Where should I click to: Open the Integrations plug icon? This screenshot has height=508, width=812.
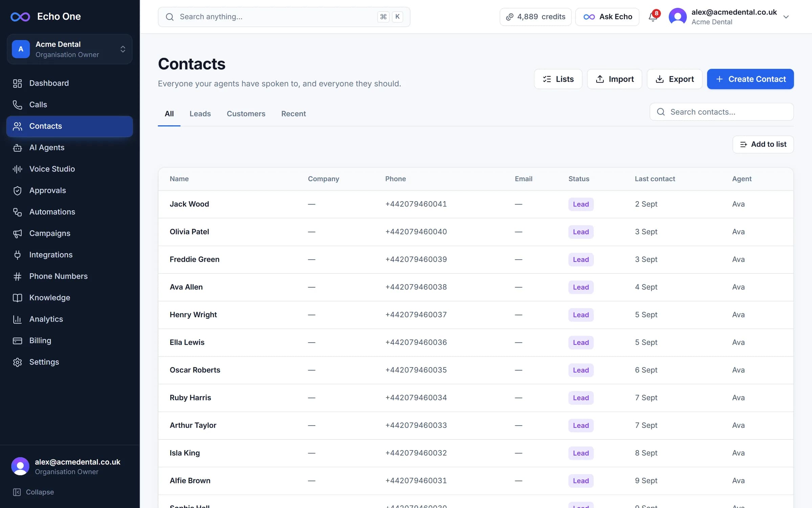(x=17, y=255)
